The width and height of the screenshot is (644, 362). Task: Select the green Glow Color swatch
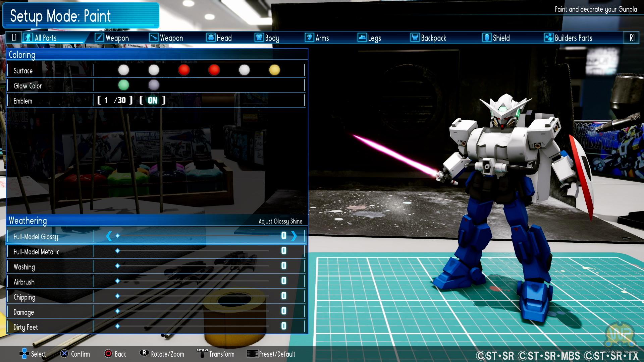(x=123, y=85)
